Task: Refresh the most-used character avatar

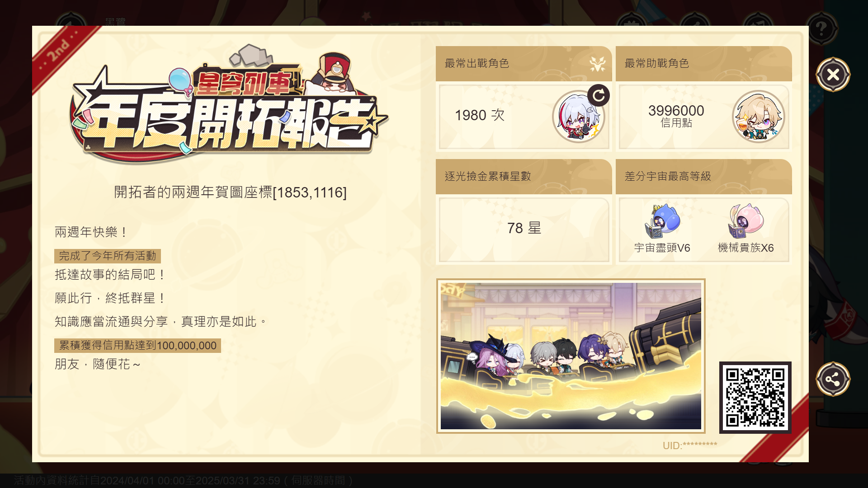Action: [599, 95]
